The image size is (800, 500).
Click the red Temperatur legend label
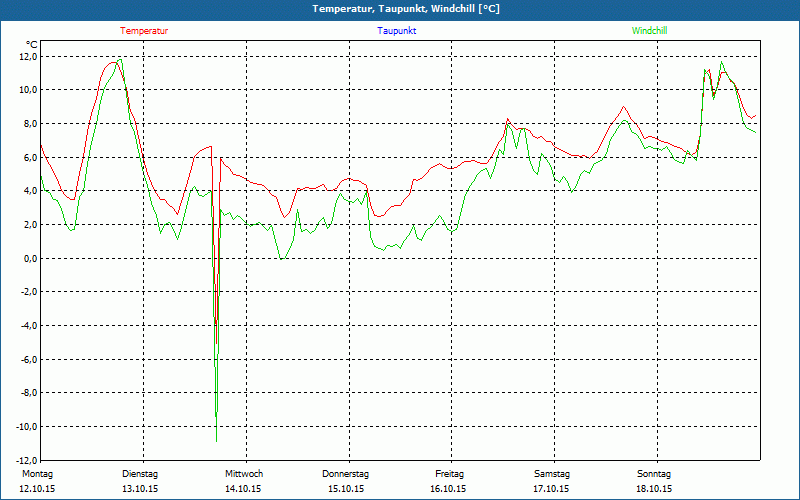coord(144,31)
